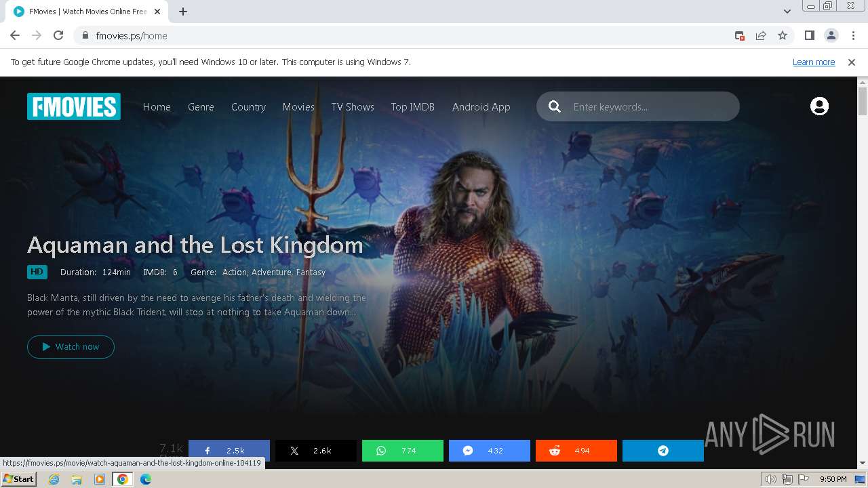868x488 pixels.
Task: Open Internet Explorer from taskbar
Action: (x=54, y=479)
